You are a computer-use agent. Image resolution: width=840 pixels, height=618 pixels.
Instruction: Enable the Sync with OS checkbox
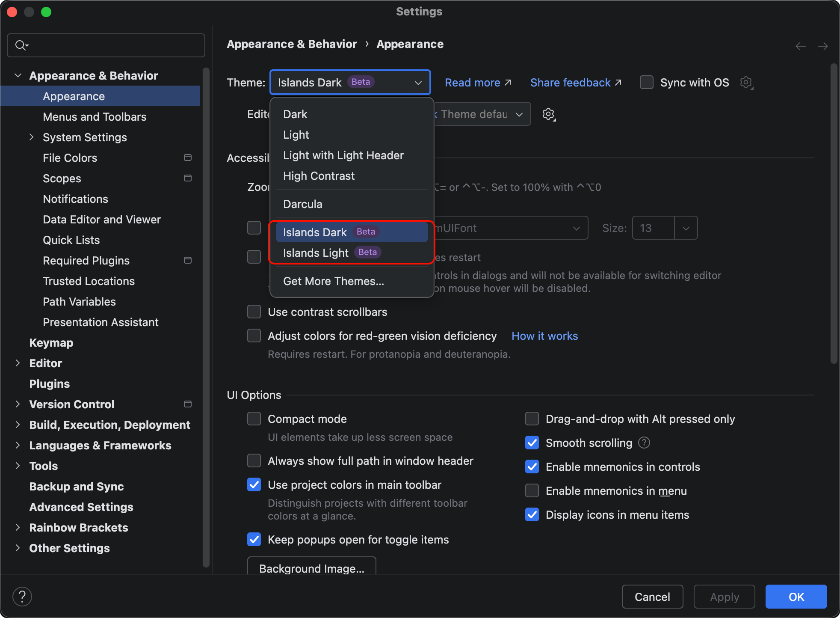(646, 82)
